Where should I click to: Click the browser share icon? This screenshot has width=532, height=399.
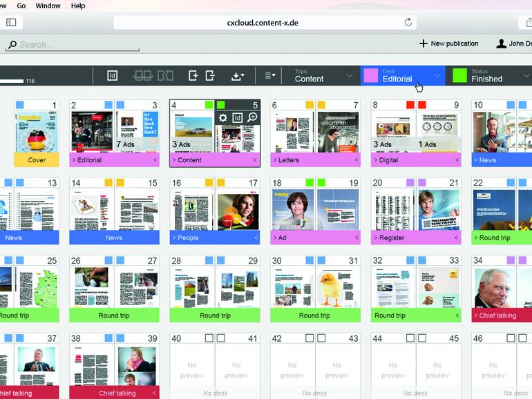click(529, 22)
